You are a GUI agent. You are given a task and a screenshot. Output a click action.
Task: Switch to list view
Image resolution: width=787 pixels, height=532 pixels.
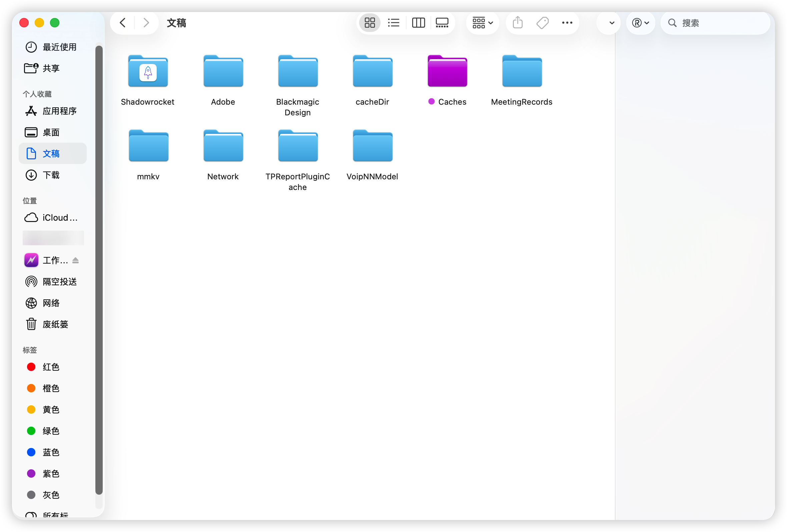click(393, 23)
